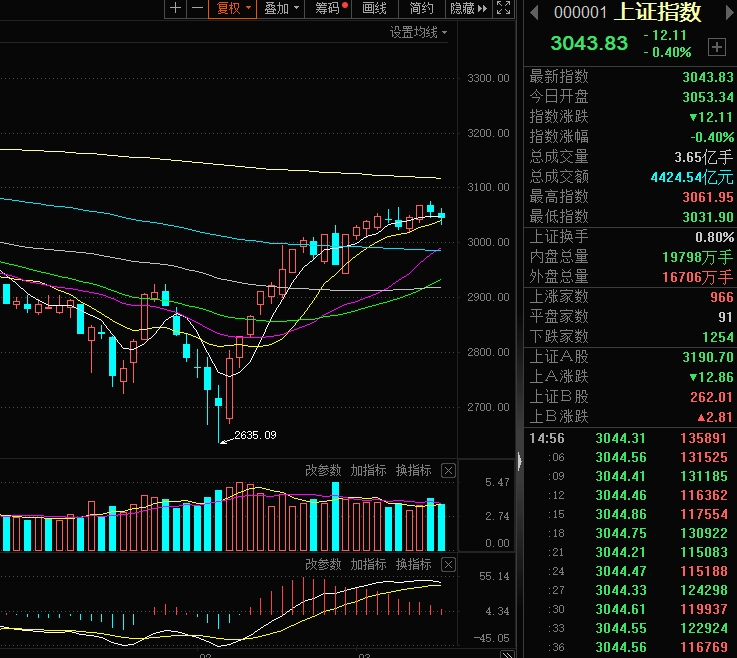Click 换指标 in MACD panel
Viewport: 737px width, 658px height.
click(x=414, y=564)
